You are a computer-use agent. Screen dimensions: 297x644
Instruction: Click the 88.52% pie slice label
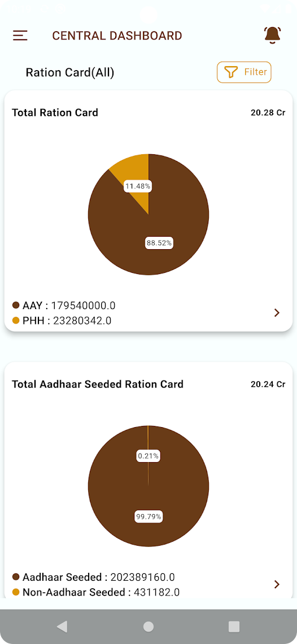(x=160, y=243)
